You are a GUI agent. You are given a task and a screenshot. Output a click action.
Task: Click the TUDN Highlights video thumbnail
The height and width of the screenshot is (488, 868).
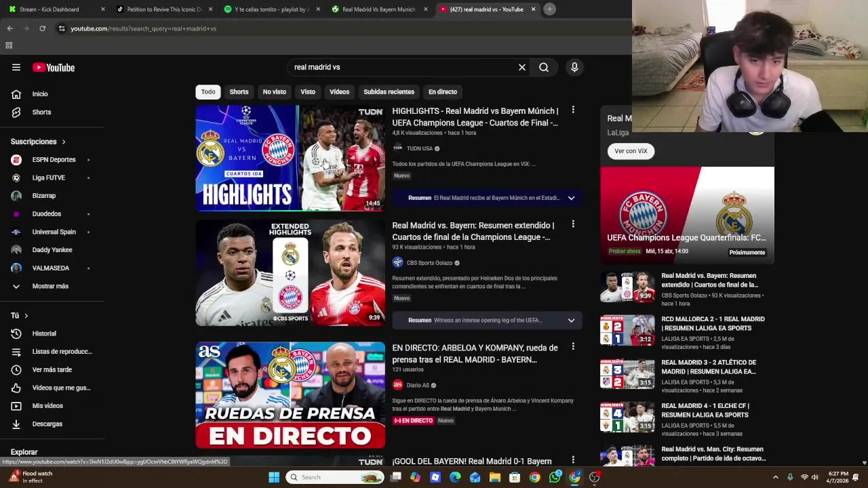click(x=290, y=158)
